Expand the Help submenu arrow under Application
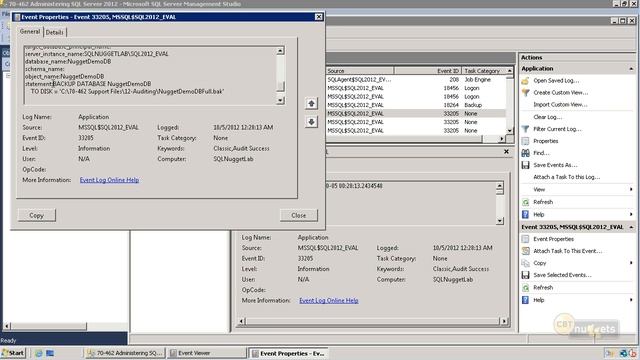The image size is (640, 360). point(631,214)
